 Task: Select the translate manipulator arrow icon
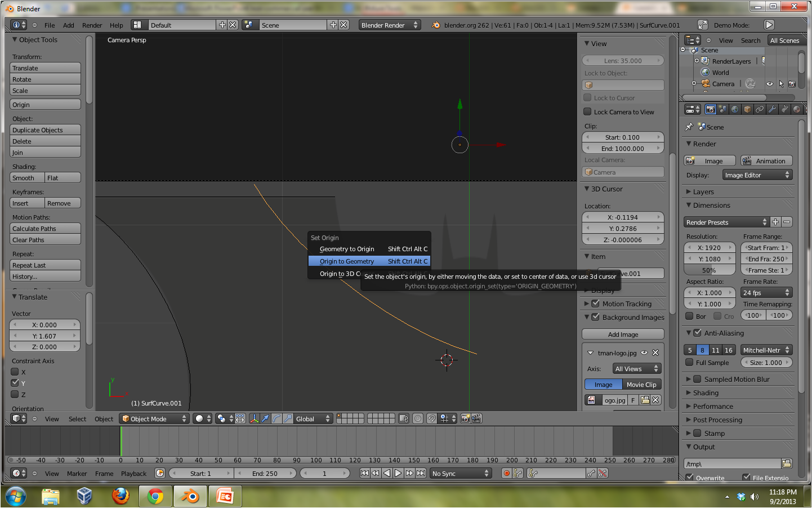click(265, 418)
